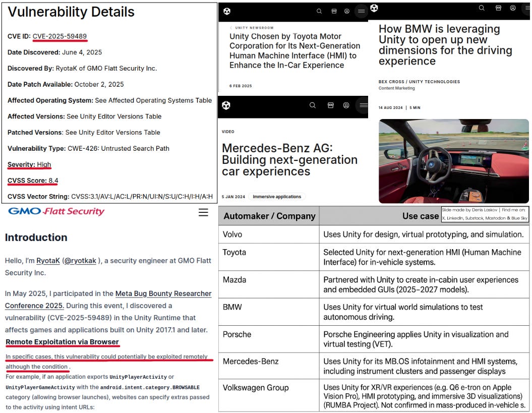532x413 pixels.
Task: Click the Severity: High line
Action: pyautogui.click(x=29, y=164)
